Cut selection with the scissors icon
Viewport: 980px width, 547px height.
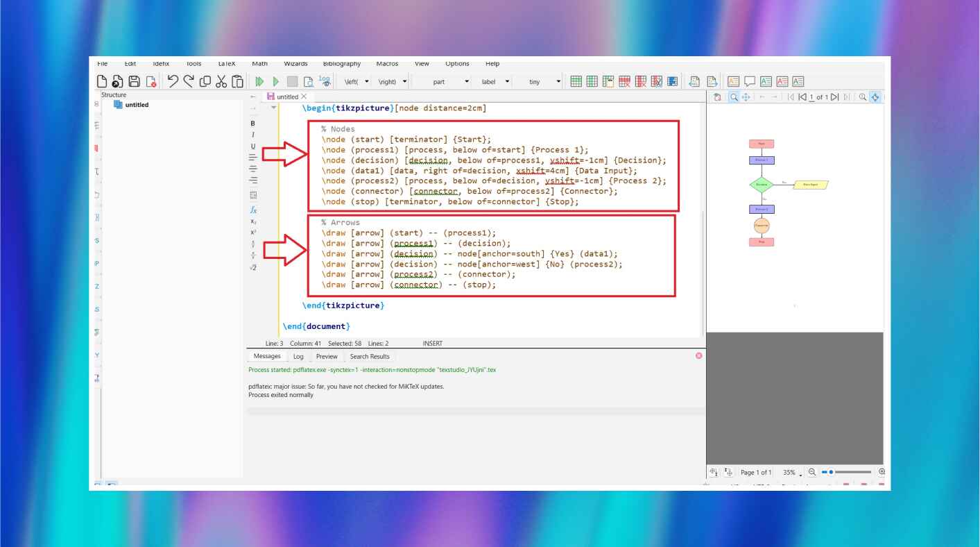(221, 81)
